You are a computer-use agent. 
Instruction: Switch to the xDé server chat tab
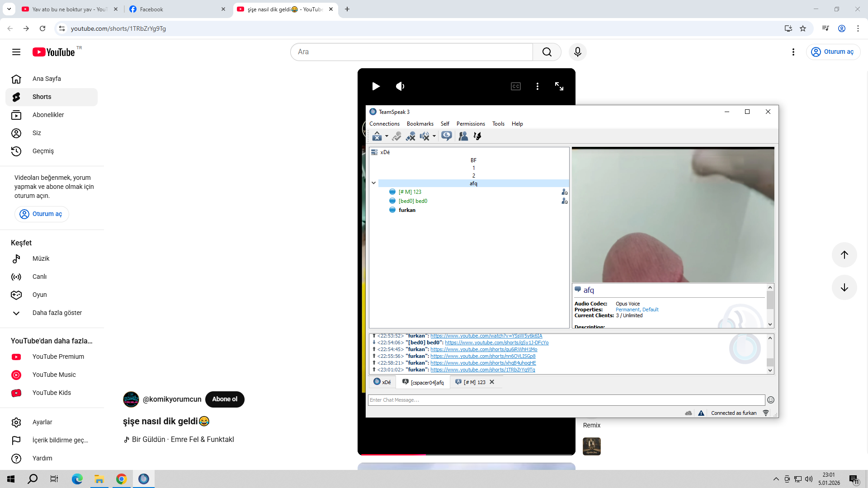[x=382, y=382]
